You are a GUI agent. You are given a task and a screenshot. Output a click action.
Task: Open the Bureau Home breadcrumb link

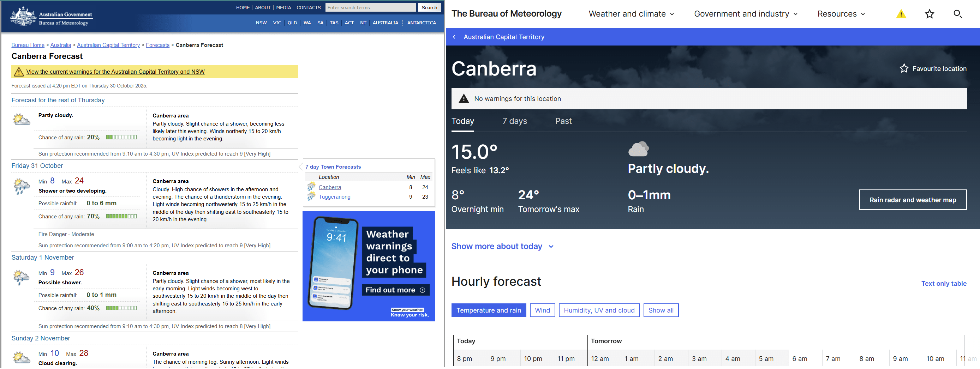coord(28,45)
